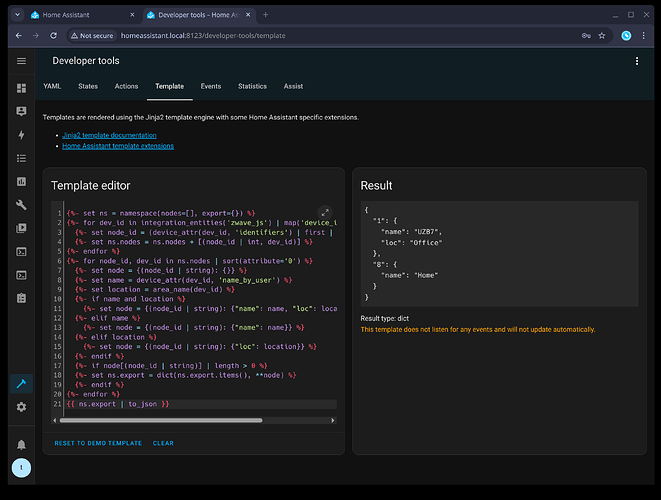Select the Template tab
The width and height of the screenshot is (661, 500).
tap(169, 86)
